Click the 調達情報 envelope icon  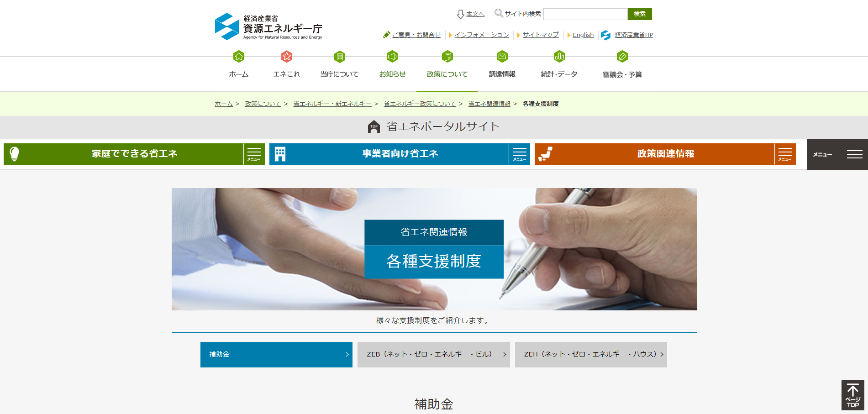point(502,57)
